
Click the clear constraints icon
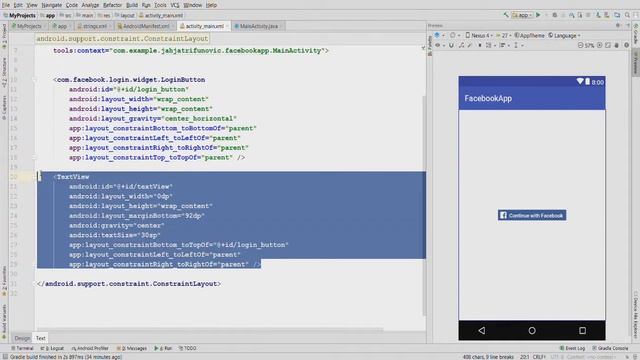coord(461,45)
